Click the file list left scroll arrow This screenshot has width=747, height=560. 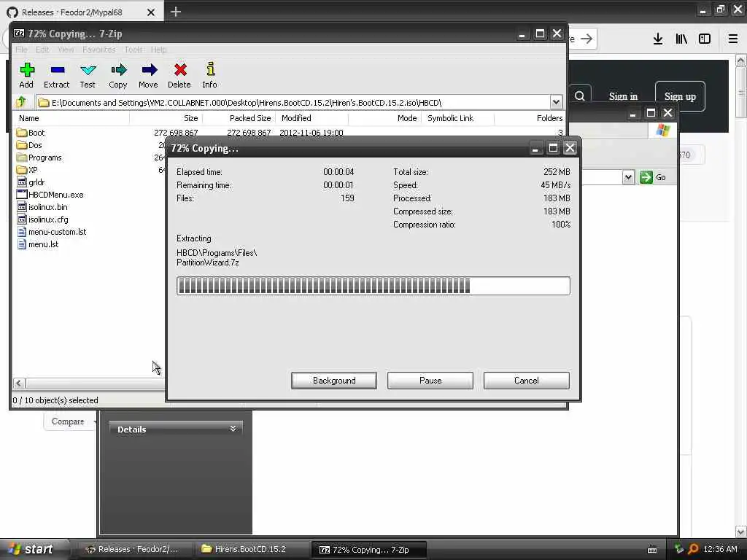(x=19, y=383)
